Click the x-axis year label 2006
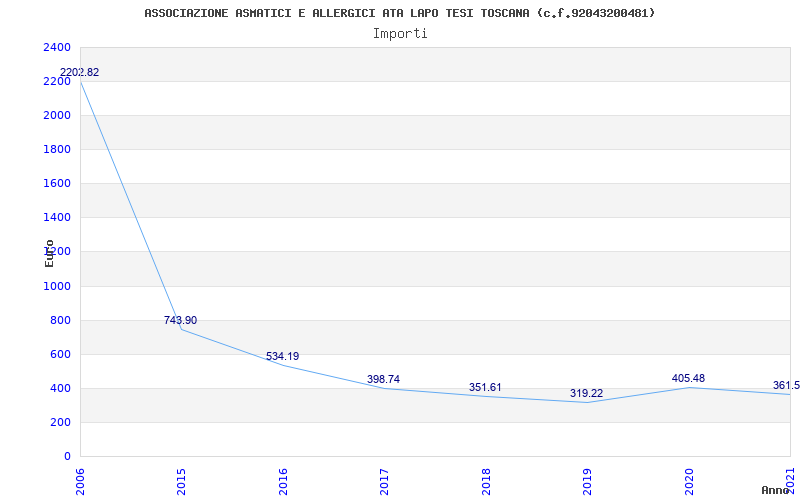 click(x=80, y=482)
